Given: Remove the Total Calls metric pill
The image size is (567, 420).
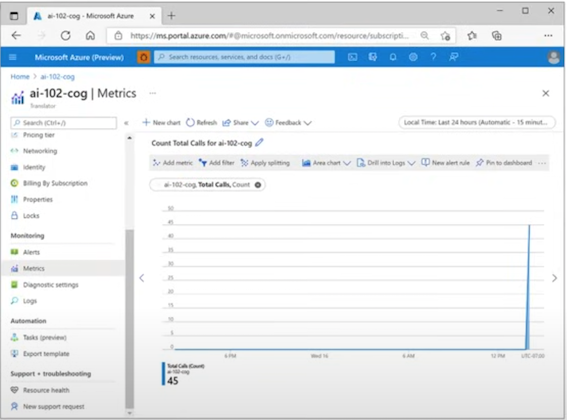Looking at the screenshot, I should coord(258,185).
